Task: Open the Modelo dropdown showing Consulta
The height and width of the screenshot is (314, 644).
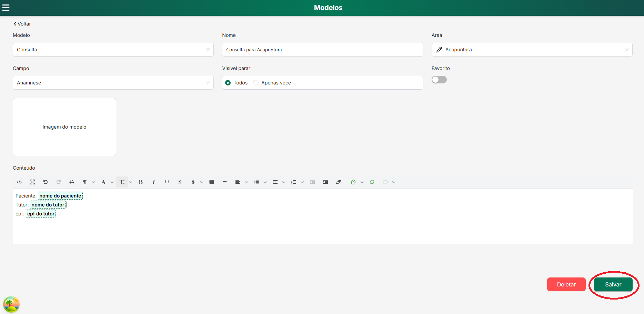Action: (x=113, y=50)
